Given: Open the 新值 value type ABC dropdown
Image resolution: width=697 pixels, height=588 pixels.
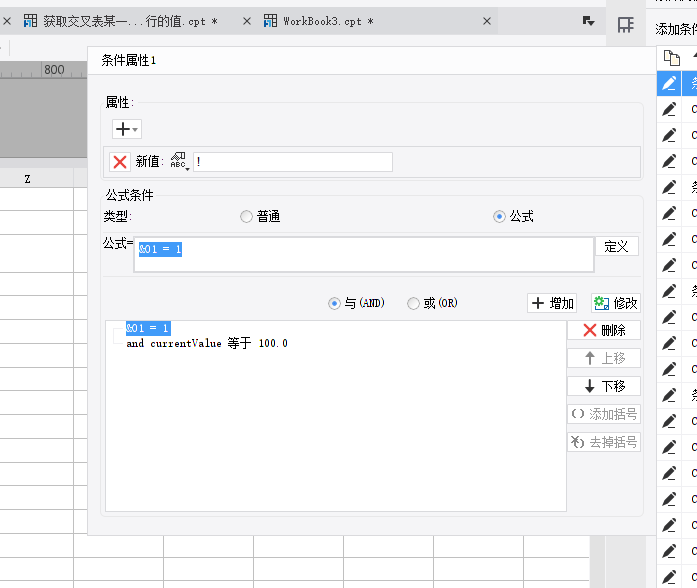Looking at the screenshot, I should coord(180,162).
